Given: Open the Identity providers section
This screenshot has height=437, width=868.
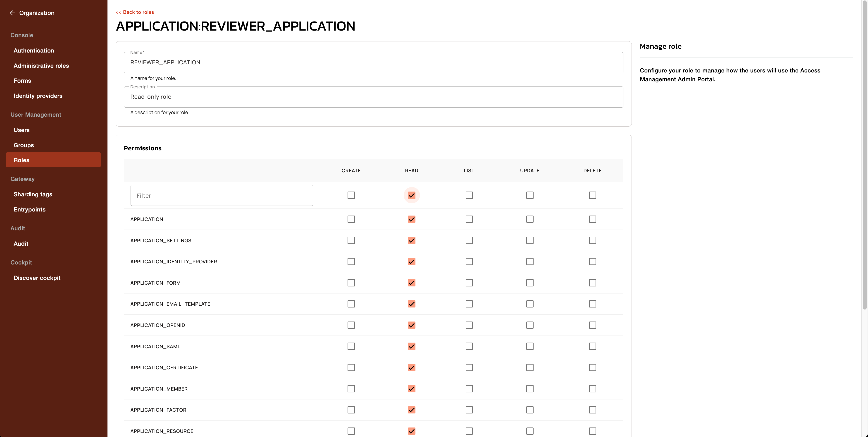Looking at the screenshot, I should pos(38,96).
